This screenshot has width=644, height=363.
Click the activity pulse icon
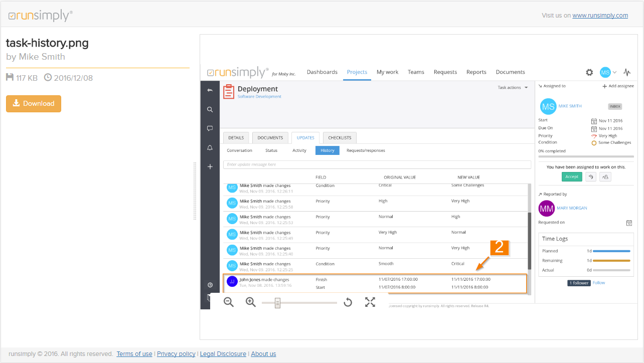tap(627, 72)
